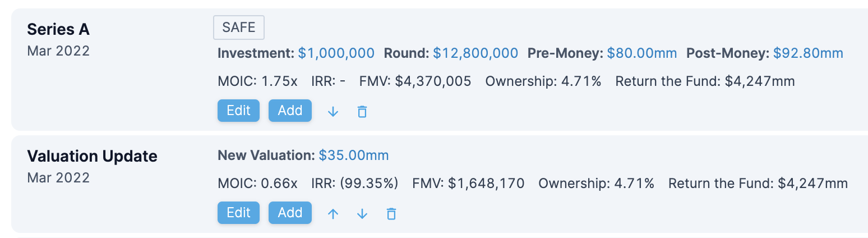Click the $1,648,170 FMV figure
The width and height of the screenshot is (868, 238).
(486, 184)
